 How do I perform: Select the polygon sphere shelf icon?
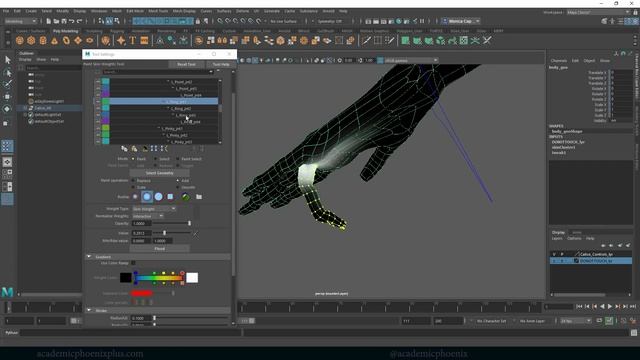20,40
